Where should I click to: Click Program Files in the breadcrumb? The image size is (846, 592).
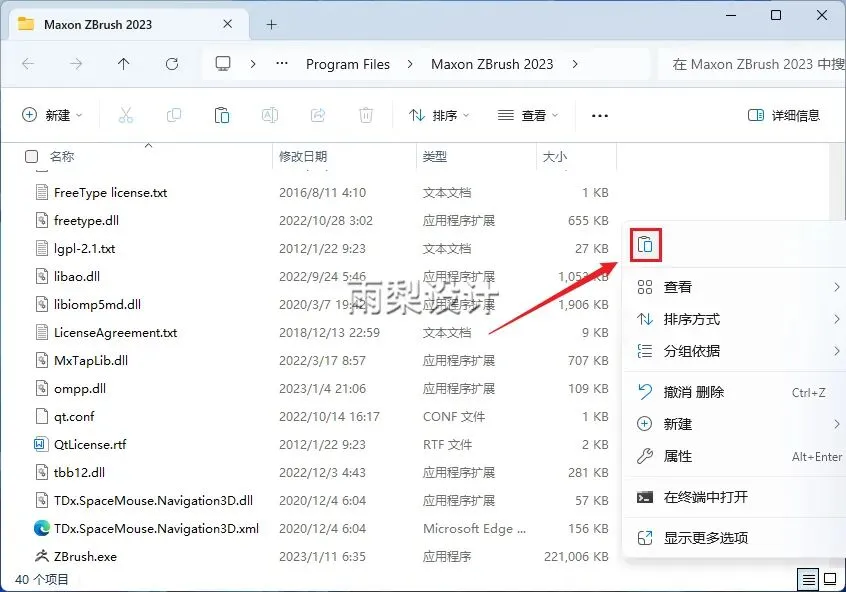click(348, 64)
